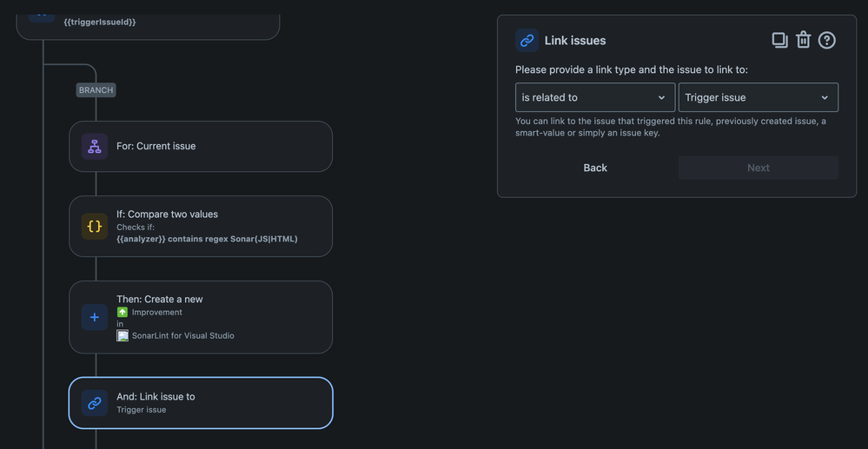Image resolution: width=868 pixels, height=449 pixels.
Task: Click the Next button
Action: pos(759,168)
